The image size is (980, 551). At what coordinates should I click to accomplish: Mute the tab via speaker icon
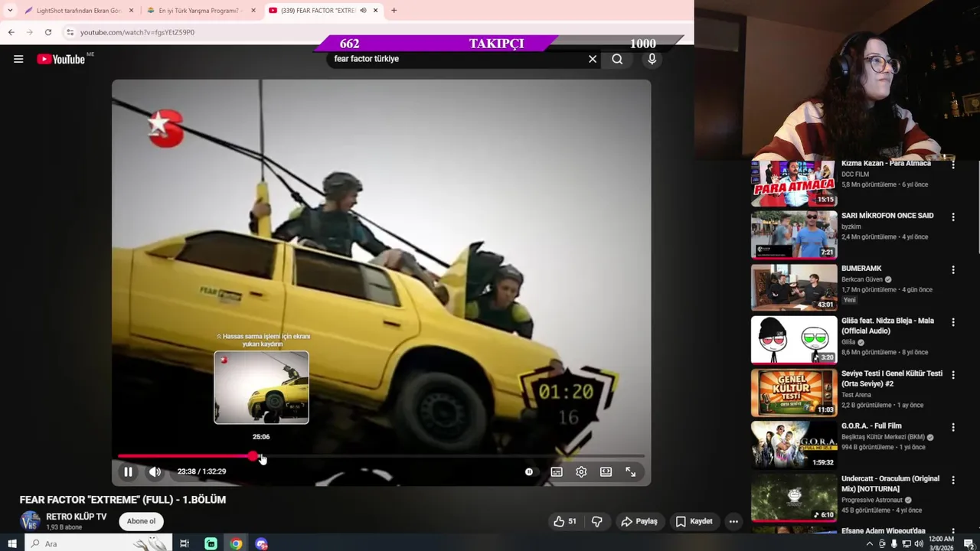click(x=363, y=11)
